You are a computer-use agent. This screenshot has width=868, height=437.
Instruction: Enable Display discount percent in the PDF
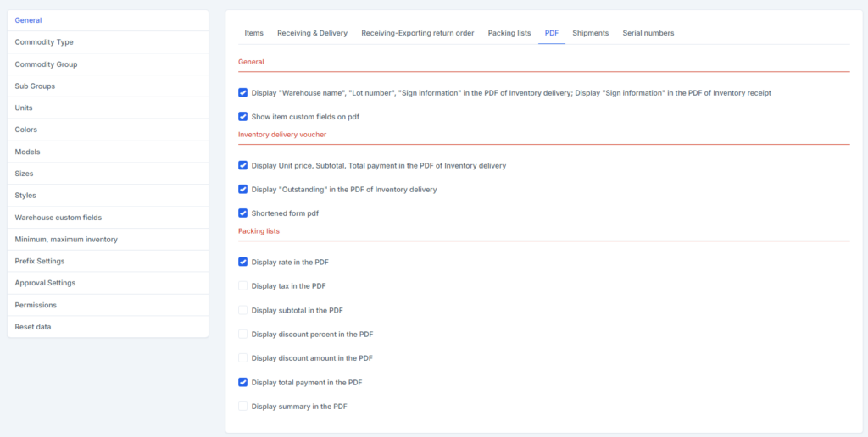click(x=243, y=335)
